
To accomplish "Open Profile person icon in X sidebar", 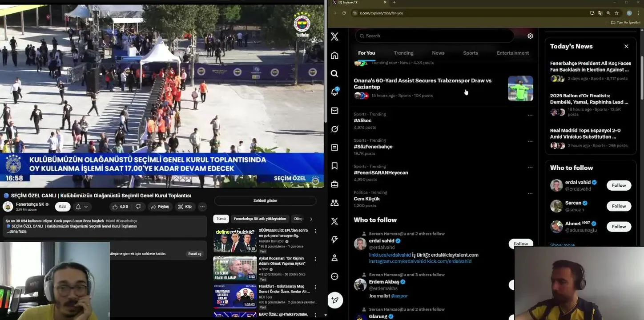I will point(334,258).
